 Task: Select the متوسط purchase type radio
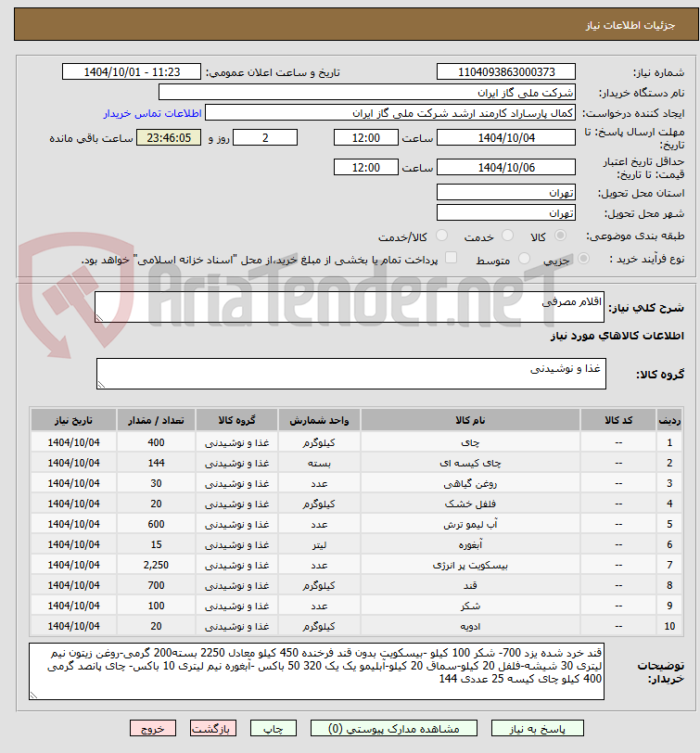pos(524,259)
